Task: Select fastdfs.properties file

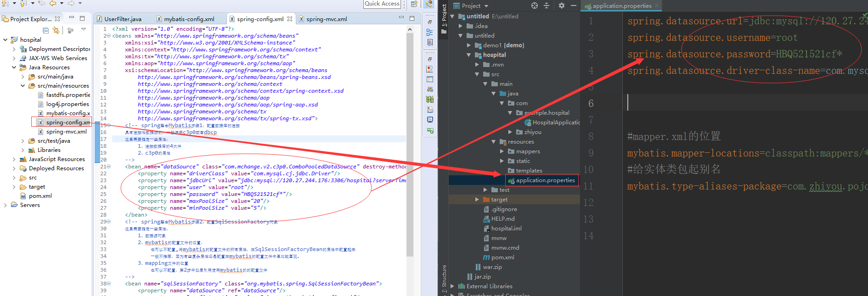Action: [x=64, y=95]
